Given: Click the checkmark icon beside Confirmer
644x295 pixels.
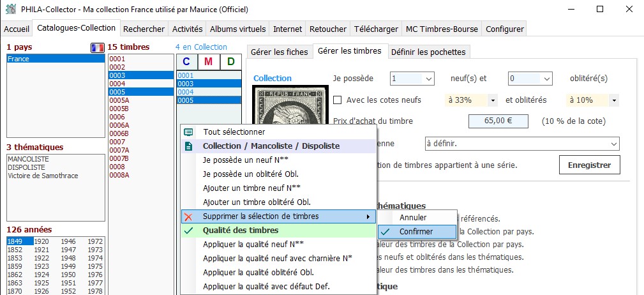Looking at the screenshot, I should [x=386, y=232].
